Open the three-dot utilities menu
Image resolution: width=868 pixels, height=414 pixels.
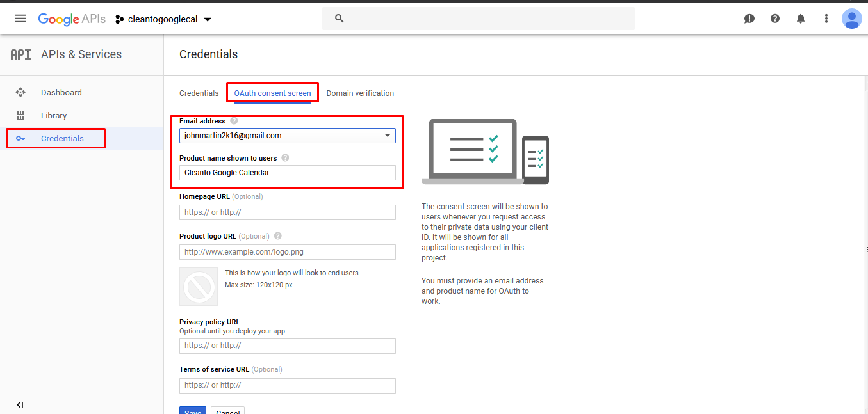click(x=826, y=19)
